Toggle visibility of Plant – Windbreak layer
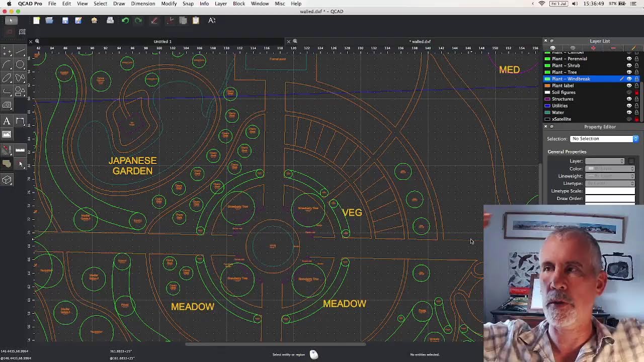 [x=629, y=79]
